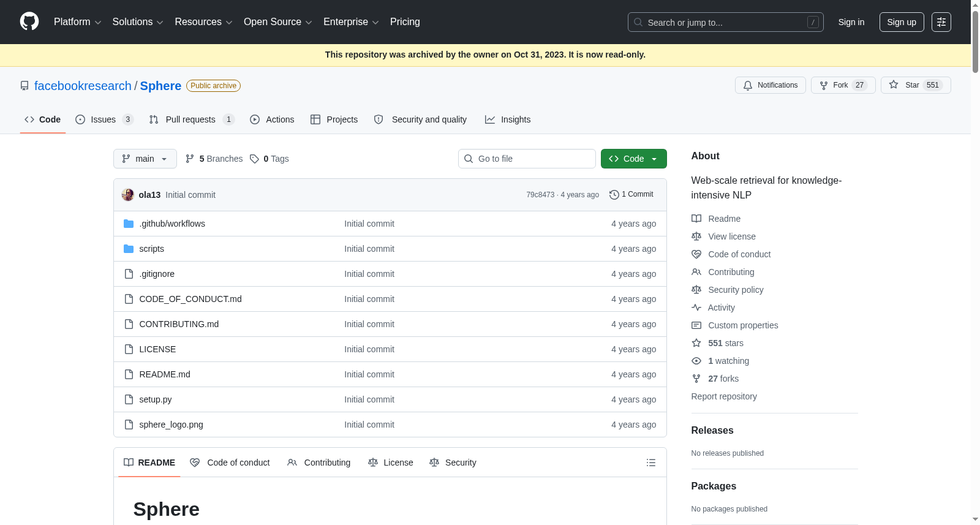Click the book icon beside Readme
This screenshot has width=980, height=525.
tap(696, 219)
